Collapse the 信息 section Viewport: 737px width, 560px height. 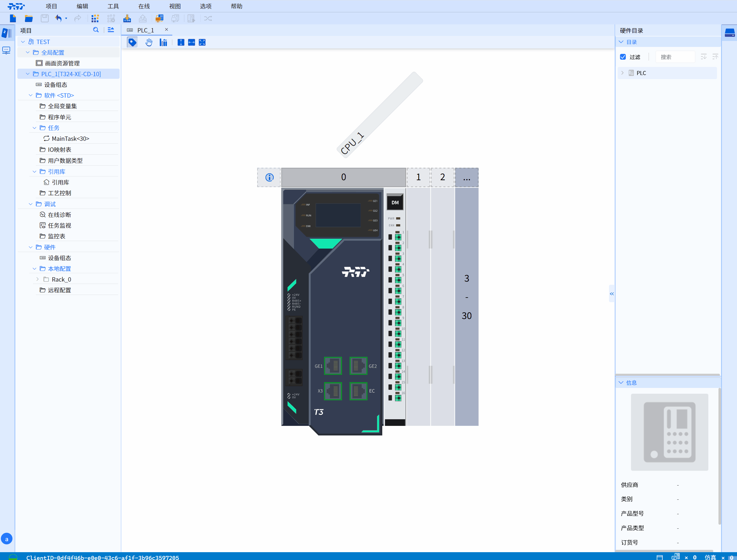(621, 383)
